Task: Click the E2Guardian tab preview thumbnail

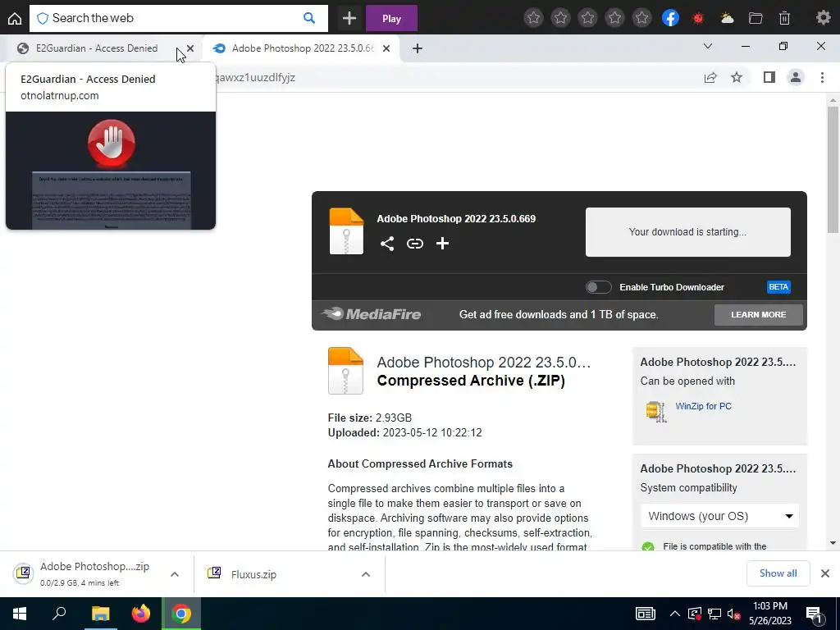Action: [x=111, y=171]
